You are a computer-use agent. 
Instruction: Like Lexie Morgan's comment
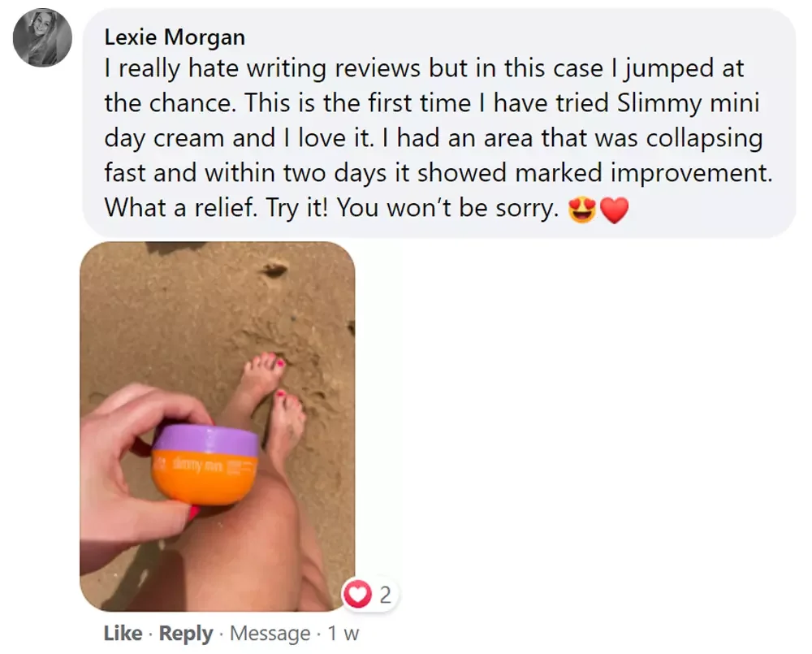[123, 633]
